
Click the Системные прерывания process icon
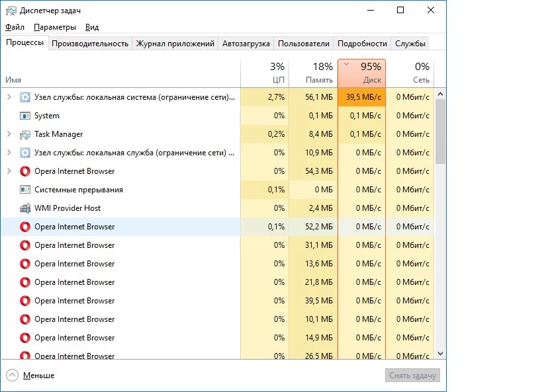point(25,190)
